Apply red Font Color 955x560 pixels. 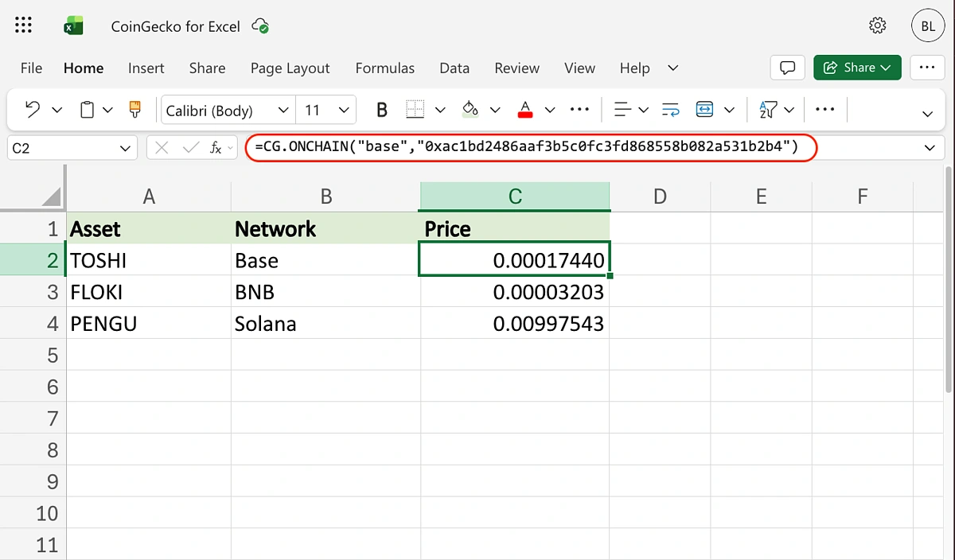524,110
